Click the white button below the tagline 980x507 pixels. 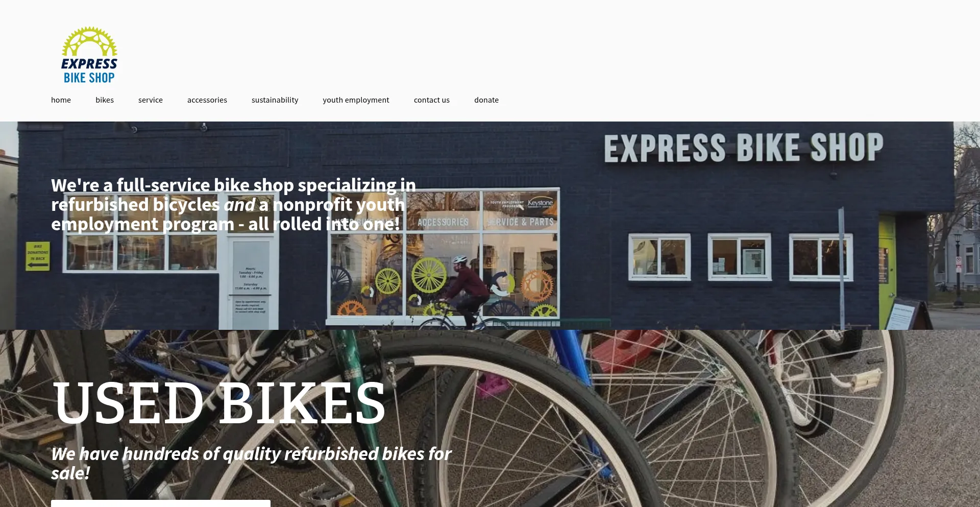click(161, 503)
